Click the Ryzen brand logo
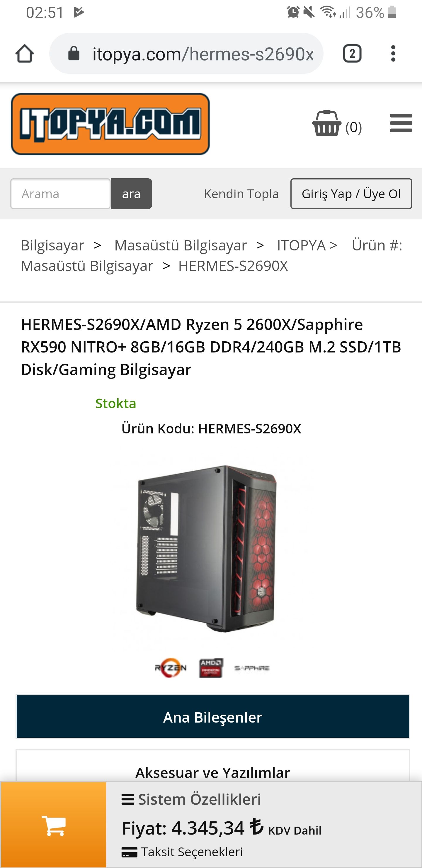Screen dimensions: 422x868 point(171,667)
